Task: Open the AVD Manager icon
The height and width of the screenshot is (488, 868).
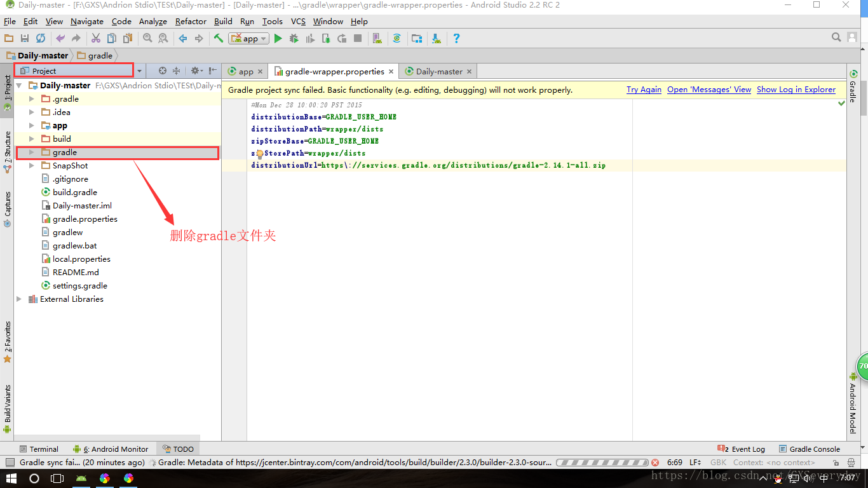Action: [377, 39]
